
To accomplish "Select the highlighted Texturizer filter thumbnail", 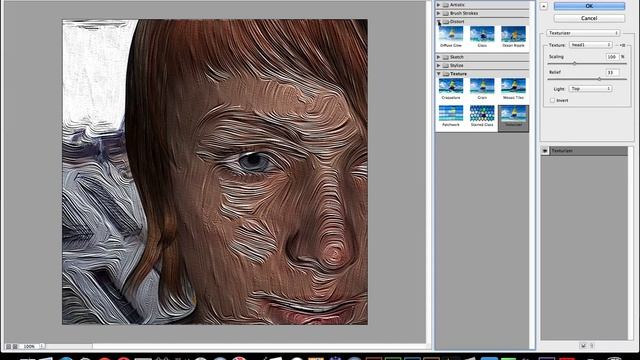I will pyautogui.click(x=513, y=118).
